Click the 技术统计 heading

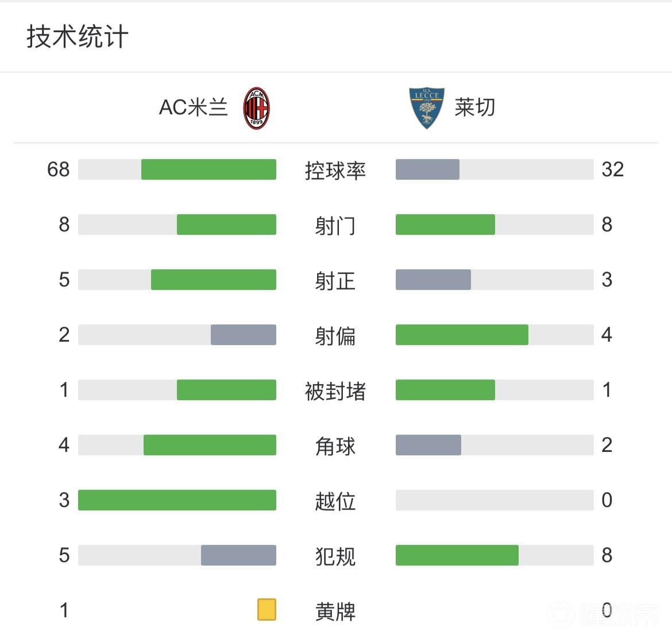click(x=78, y=37)
